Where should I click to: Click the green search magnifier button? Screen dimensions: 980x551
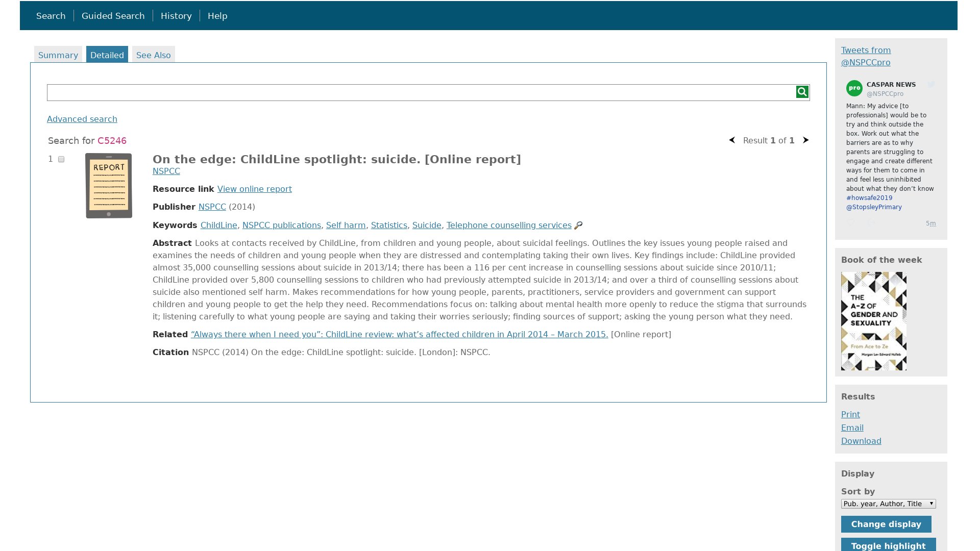coord(802,92)
